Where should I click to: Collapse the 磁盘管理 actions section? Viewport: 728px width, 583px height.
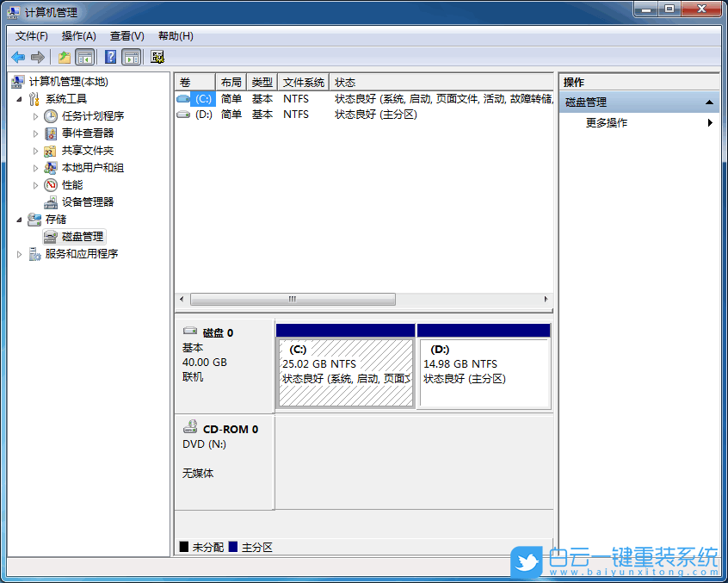(x=711, y=101)
